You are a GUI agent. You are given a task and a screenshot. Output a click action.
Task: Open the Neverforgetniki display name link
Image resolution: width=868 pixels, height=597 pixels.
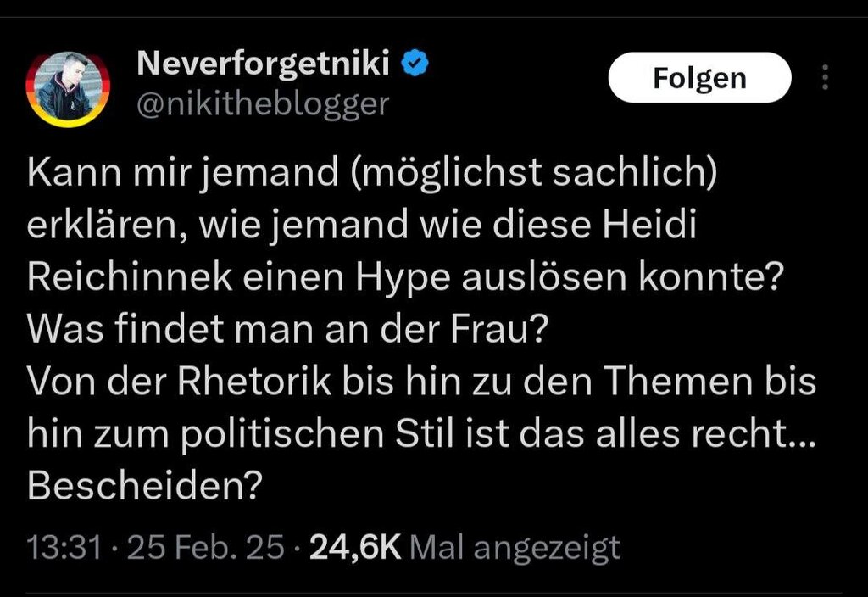(x=264, y=63)
